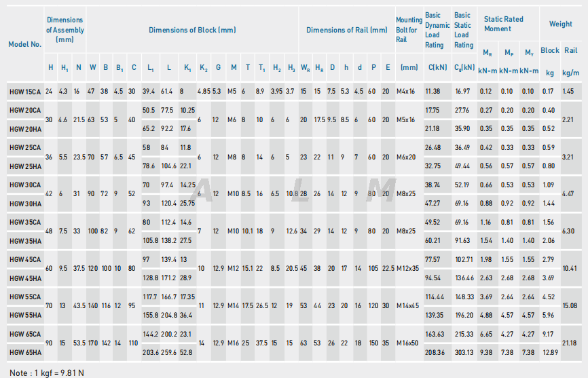Click the Dimensions of Block header
Viewport: 588px width, 378px height.
[192, 30]
